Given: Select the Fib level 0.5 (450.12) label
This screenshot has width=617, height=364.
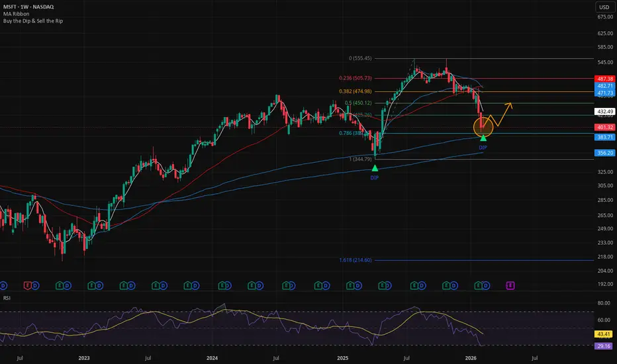Looking at the screenshot, I should pyautogui.click(x=358, y=103).
